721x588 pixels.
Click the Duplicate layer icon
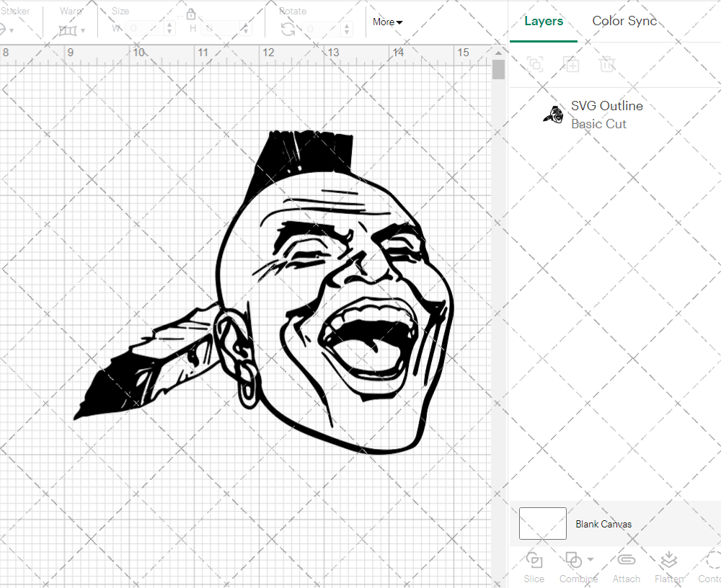[572, 64]
